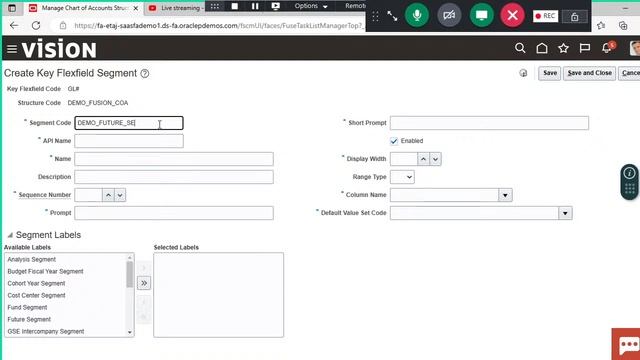The width and height of the screenshot is (640, 360).
Task: Select Cohort Year Segment label
Action: point(36,283)
